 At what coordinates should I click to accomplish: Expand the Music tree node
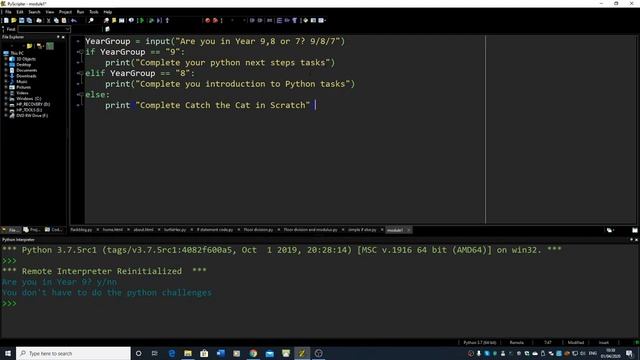click(x=6, y=82)
